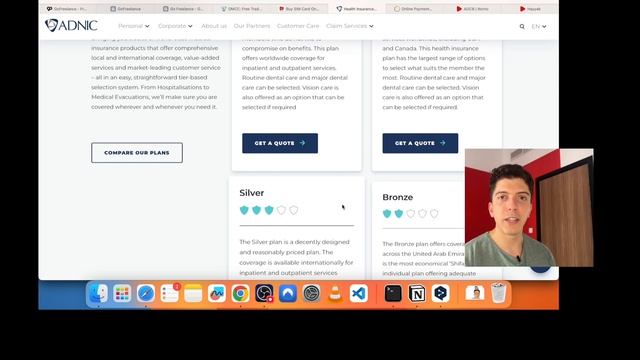The height and width of the screenshot is (360, 640).
Task: Open Customer Care nav link
Action: point(298,26)
